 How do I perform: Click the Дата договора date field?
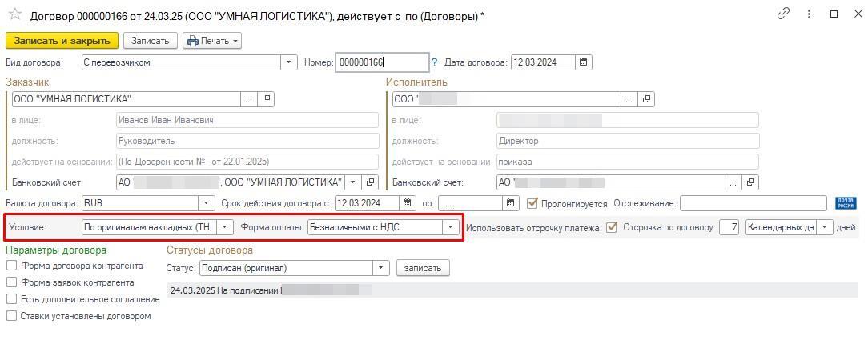click(x=543, y=62)
